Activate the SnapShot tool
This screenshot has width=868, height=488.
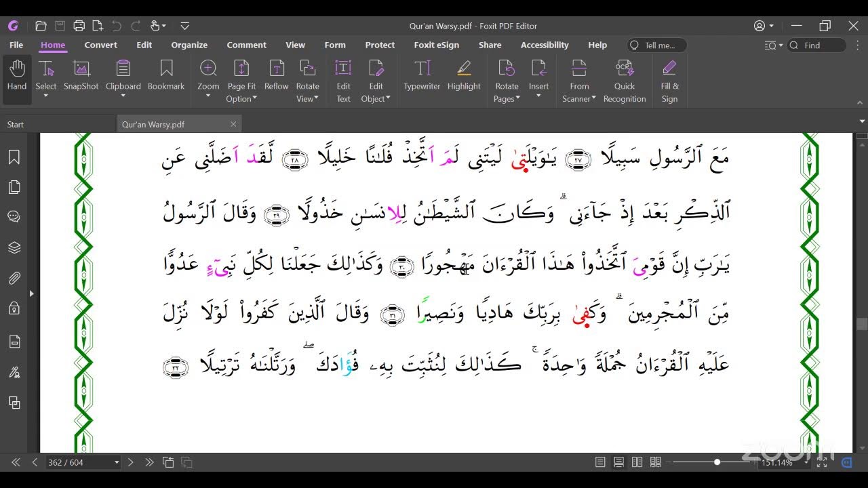pyautogui.click(x=81, y=76)
